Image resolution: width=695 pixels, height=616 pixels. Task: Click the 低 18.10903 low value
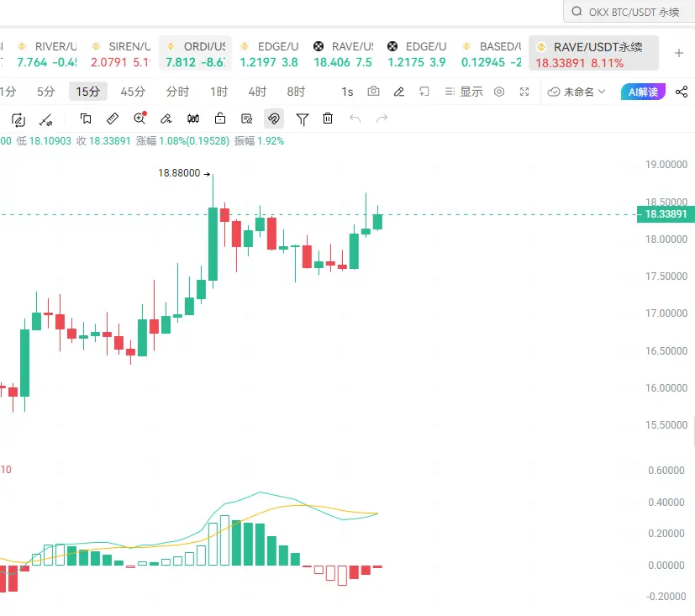pos(44,141)
